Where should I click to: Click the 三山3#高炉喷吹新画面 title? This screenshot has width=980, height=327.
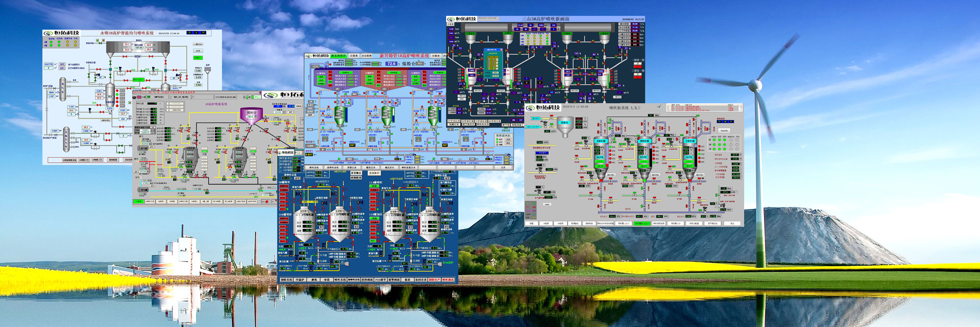click(x=546, y=19)
